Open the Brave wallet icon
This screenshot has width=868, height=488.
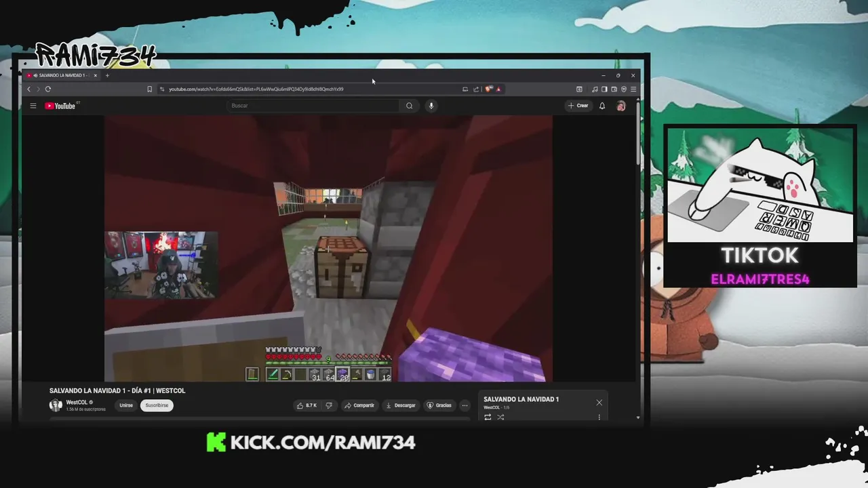pyautogui.click(x=614, y=89)
